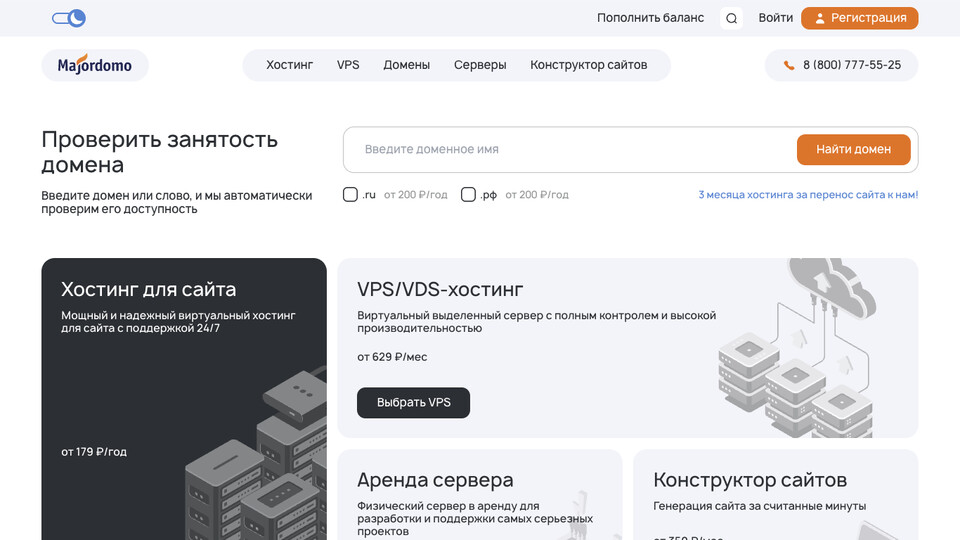The width and height of the screenshot is (960, 540).
Task: Click the Регистрация button
Action: click(860, 18)
